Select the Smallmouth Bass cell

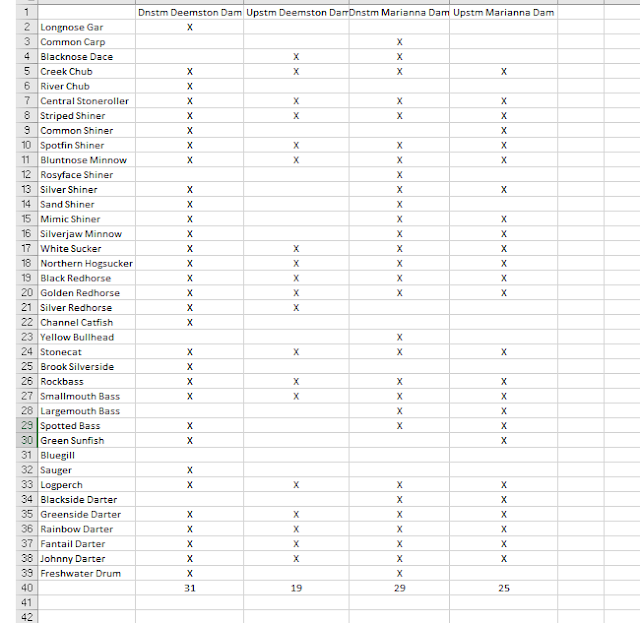[x=87, y=396]
